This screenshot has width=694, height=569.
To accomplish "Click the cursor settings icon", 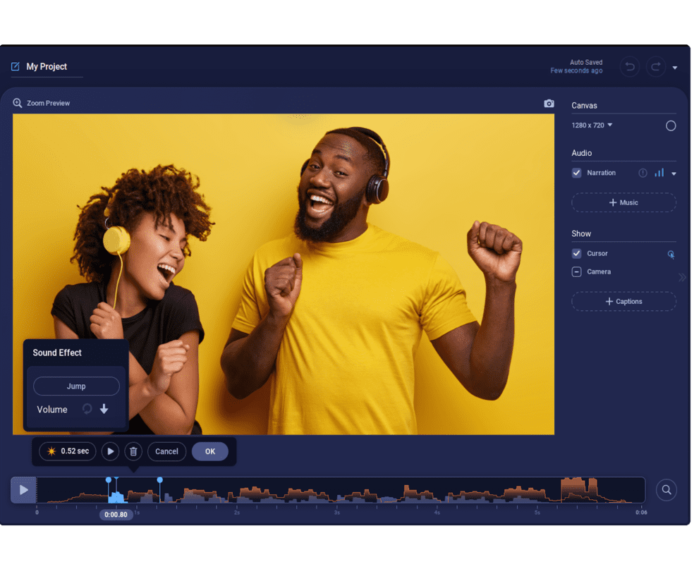I will [671, 254].
